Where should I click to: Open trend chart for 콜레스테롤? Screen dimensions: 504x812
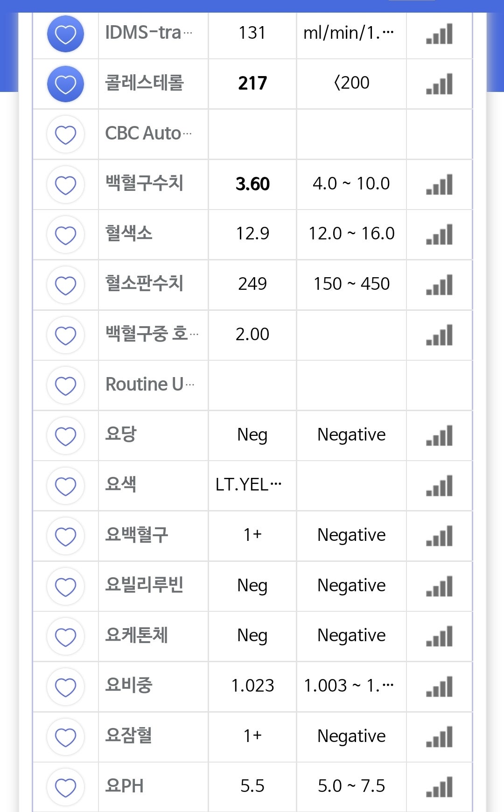(x=439, y=84)
